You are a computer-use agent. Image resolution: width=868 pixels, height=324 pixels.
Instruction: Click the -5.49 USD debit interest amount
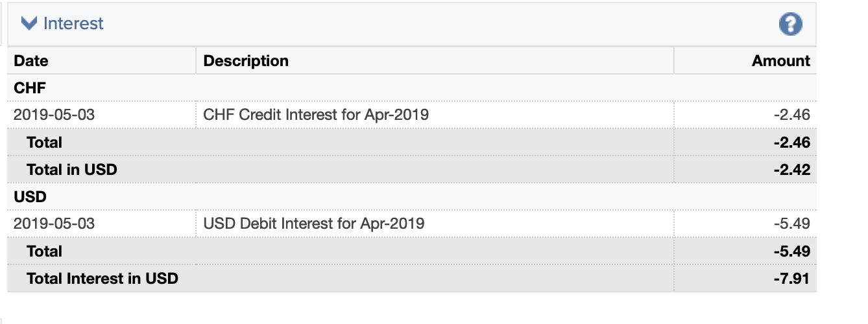792,224
